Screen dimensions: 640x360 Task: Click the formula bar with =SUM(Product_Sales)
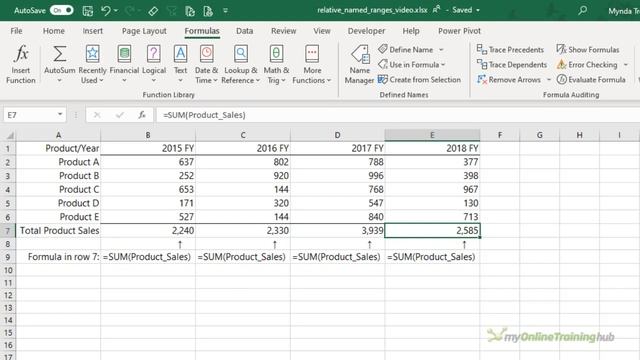point(398,115)
